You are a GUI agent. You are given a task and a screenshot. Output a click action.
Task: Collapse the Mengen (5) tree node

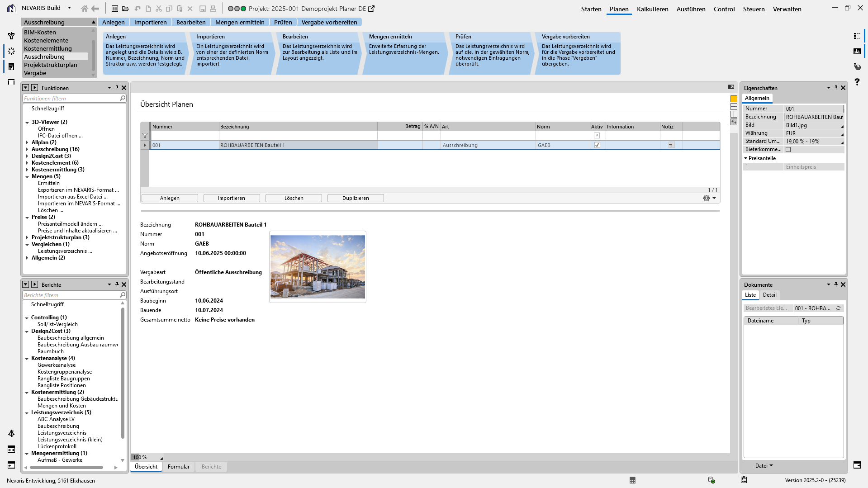[27, 176]
